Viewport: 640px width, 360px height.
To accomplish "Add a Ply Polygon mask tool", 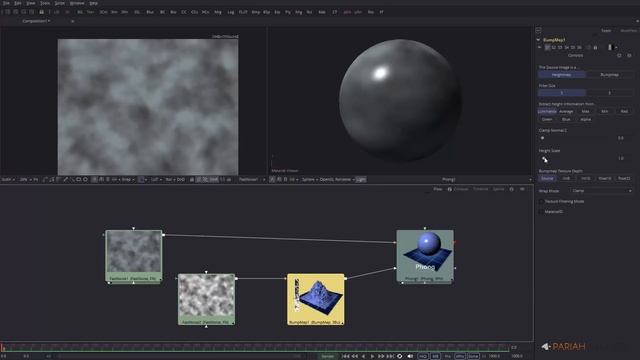I will coord(288,12).
